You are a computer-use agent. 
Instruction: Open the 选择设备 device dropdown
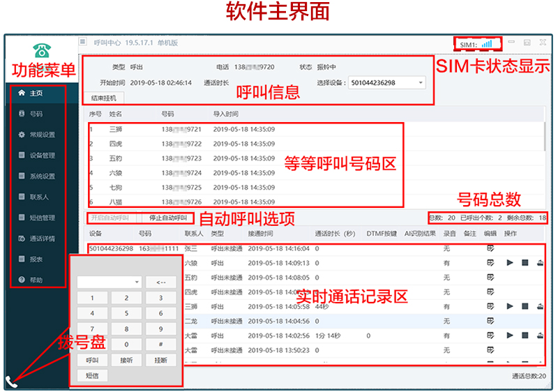point(421,82)
